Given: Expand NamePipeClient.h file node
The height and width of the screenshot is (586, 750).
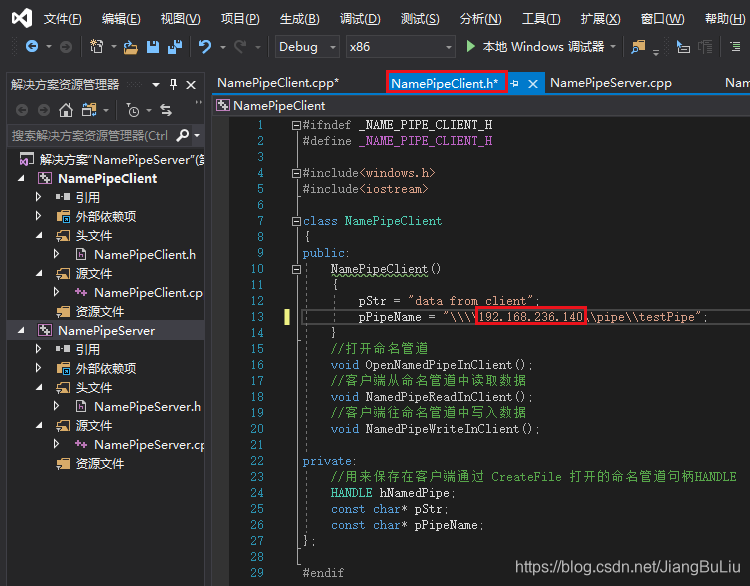Looking at the screenshot, I should pyautogui.click(x=56, y=254).
